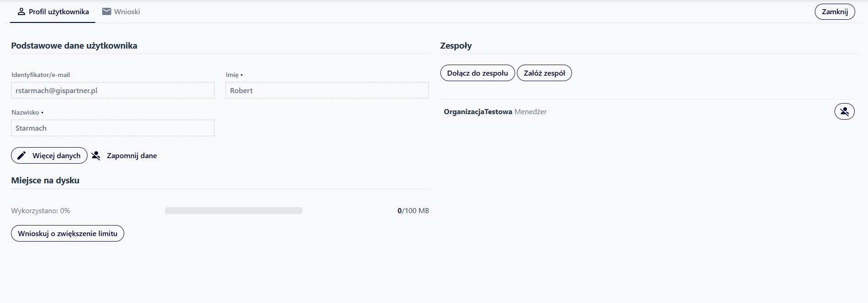Screen dimensions: 868x303
Task: Click the Zapomnij dane link
Action: tap(132, 156)
